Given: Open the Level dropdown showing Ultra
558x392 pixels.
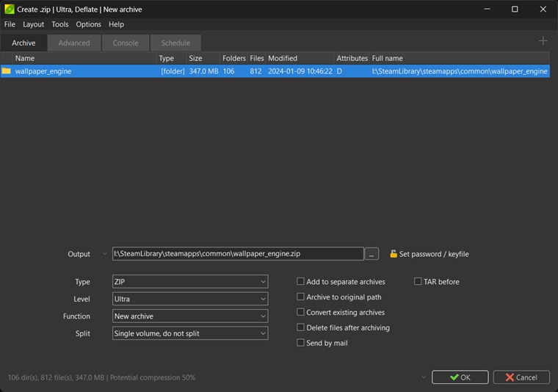Looking at the screenshot, I should [x=190, y=299].
